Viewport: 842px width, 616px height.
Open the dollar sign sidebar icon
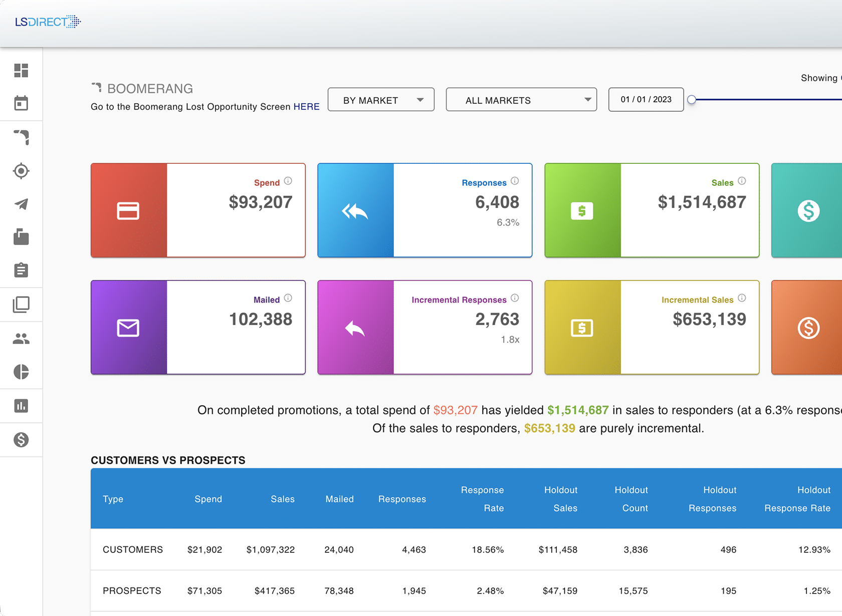coord(21,440)
